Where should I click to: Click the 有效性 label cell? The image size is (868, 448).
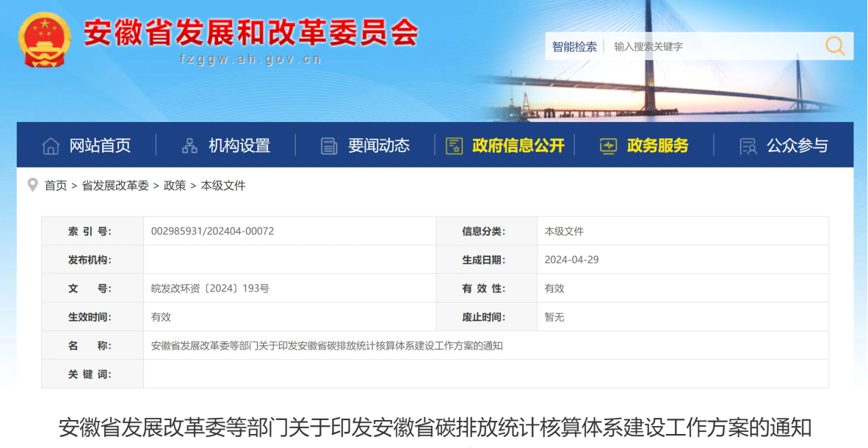click(x=487, y=289)
